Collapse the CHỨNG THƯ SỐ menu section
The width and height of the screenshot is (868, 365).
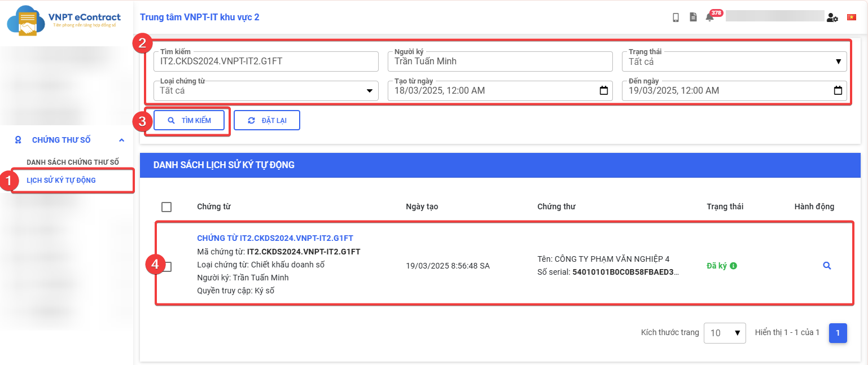click(x=121, y=140)
